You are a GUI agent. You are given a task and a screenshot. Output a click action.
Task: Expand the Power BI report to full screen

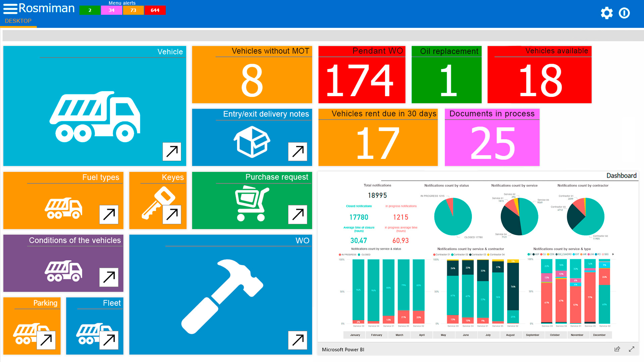click(632, 349)
